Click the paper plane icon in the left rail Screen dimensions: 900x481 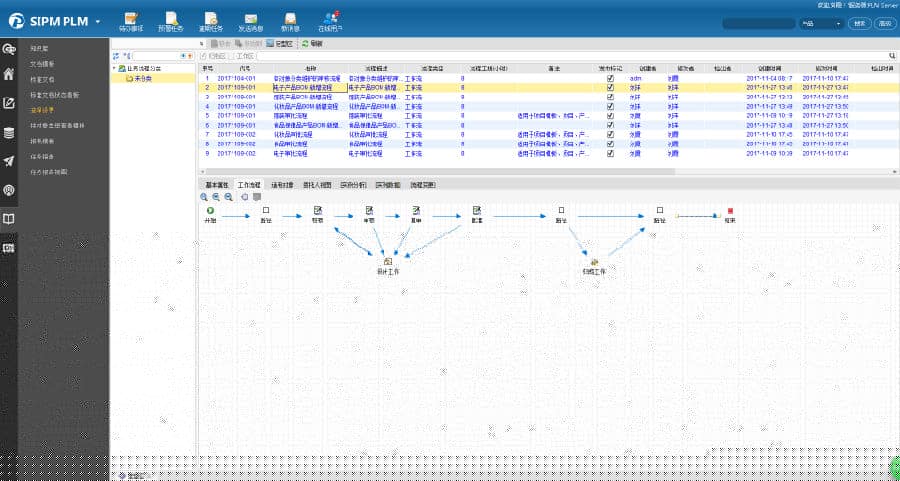point(9,161)
